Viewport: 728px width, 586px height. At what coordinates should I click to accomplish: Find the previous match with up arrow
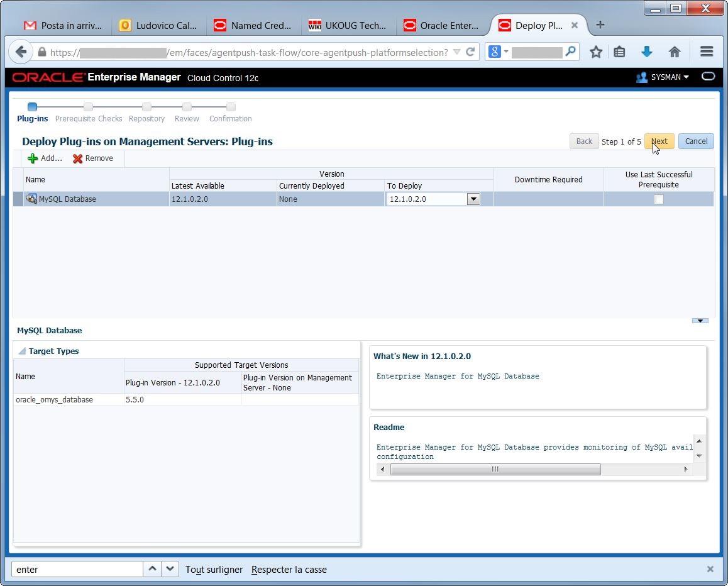[x=152, y=569]
